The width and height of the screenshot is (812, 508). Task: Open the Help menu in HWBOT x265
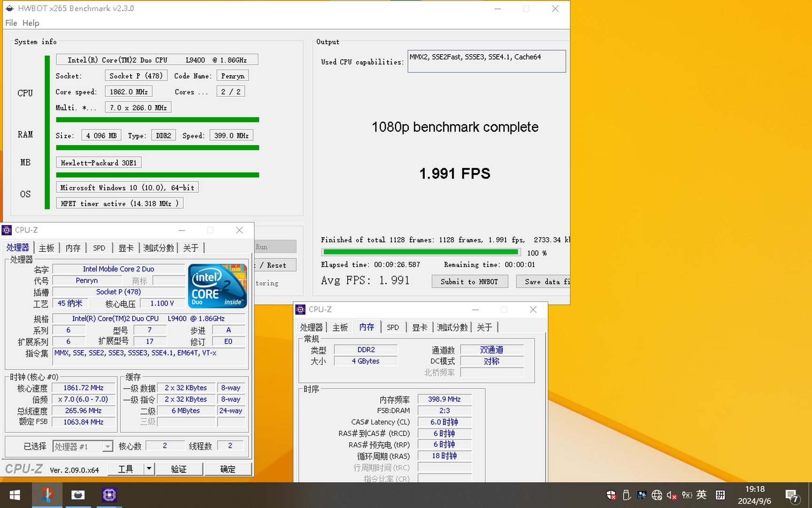click(31, 23)
